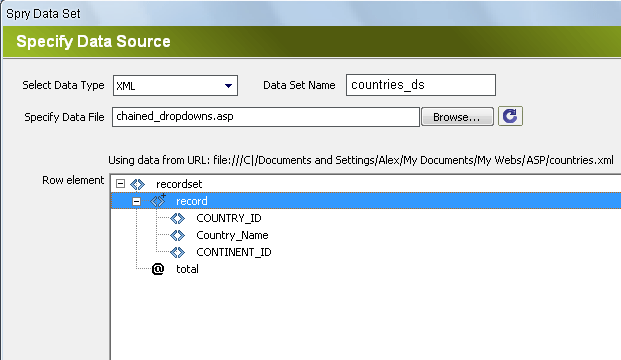The height and width of the screenshot is (360, 621).
Task: Collapse the record tree node
Action: pos(136,201)
